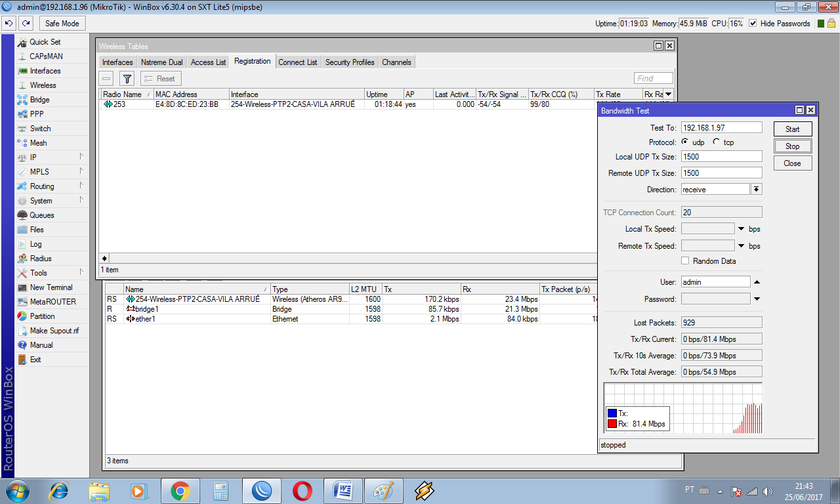Expand the MPLS submenu in sidebar
This screenshot has width=840, height=504.
click(x=81, y=171)
